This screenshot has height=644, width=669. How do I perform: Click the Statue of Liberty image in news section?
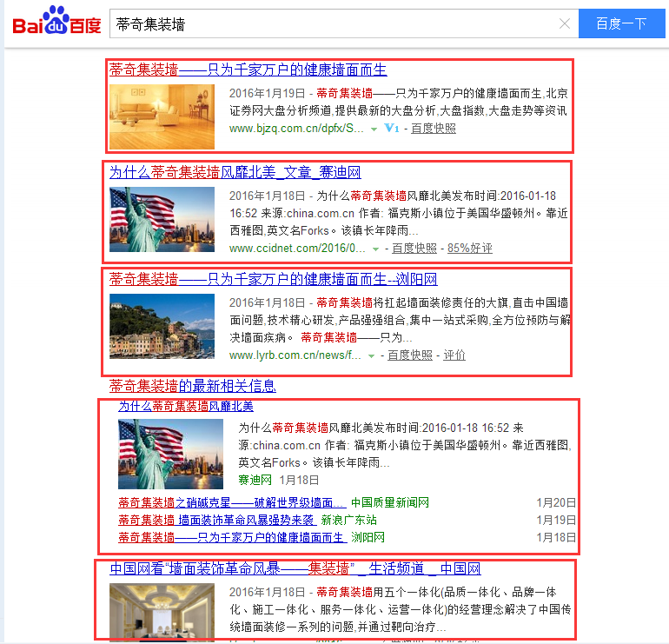170,454
